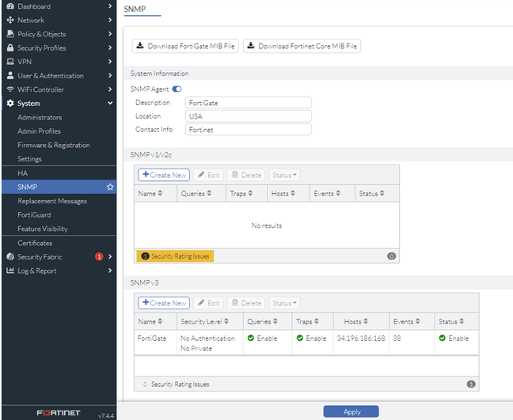Screen dimensions: 513x420
Task: Click pencil icon of SNMP v3 Edit
Action: 201,303
